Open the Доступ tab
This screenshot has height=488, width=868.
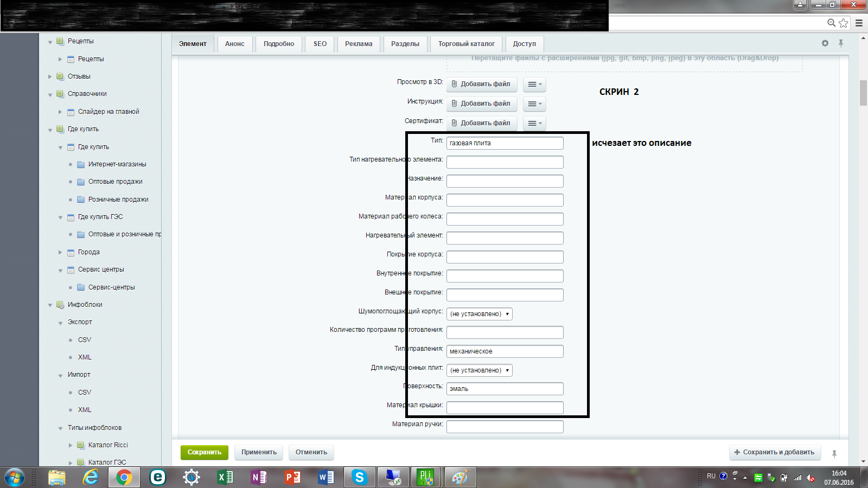(x=524, y=44)
